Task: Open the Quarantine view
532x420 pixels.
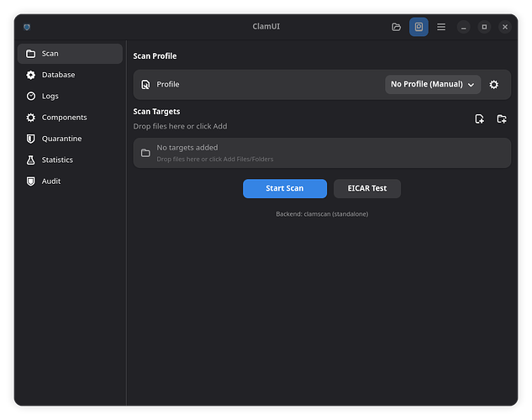Action: click(x=70, y=139)
